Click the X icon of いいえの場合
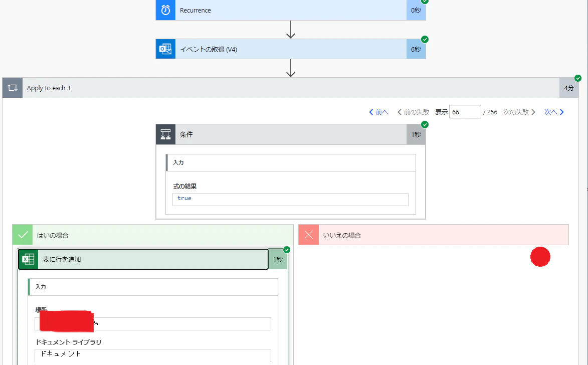The image size is (588, 365). pos(309,235)
